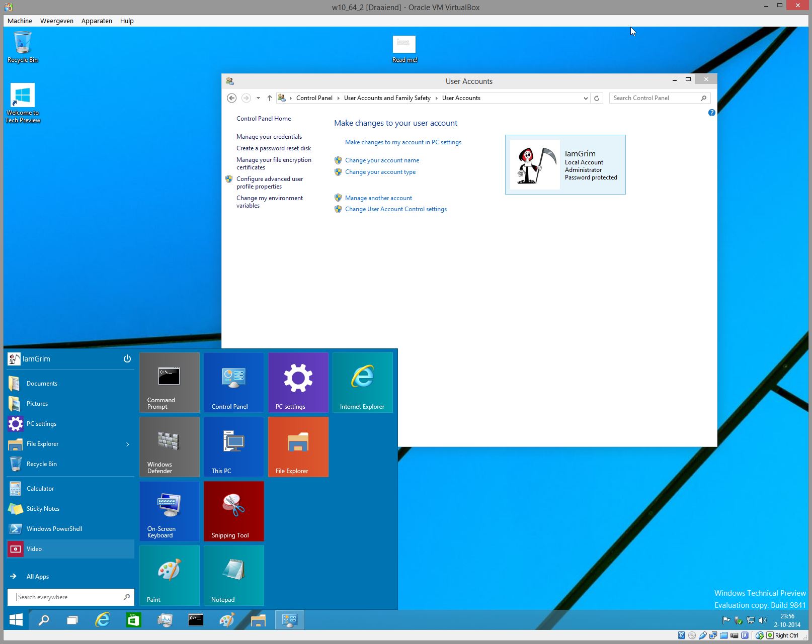Open the This PC tile

tap(234, 447)
